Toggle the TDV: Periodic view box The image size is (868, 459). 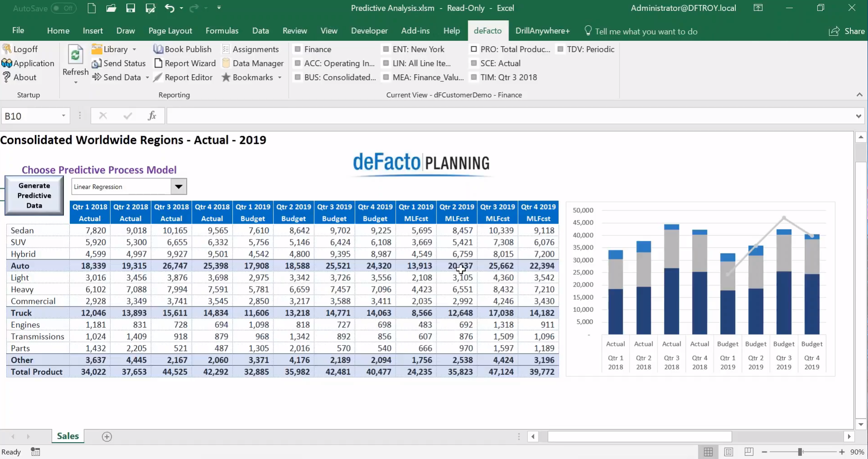[x=561, y=49]
